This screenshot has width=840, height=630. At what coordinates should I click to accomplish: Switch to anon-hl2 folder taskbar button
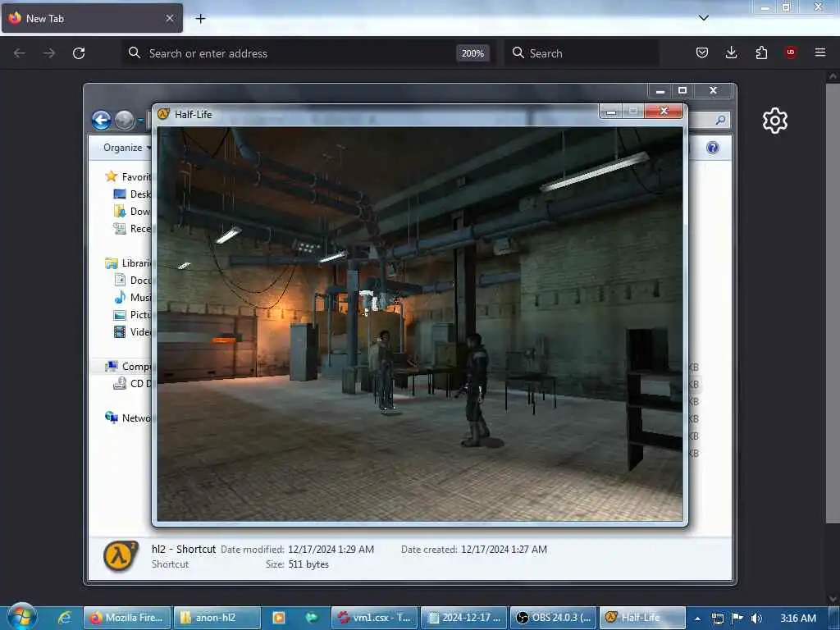click(217, 618)
